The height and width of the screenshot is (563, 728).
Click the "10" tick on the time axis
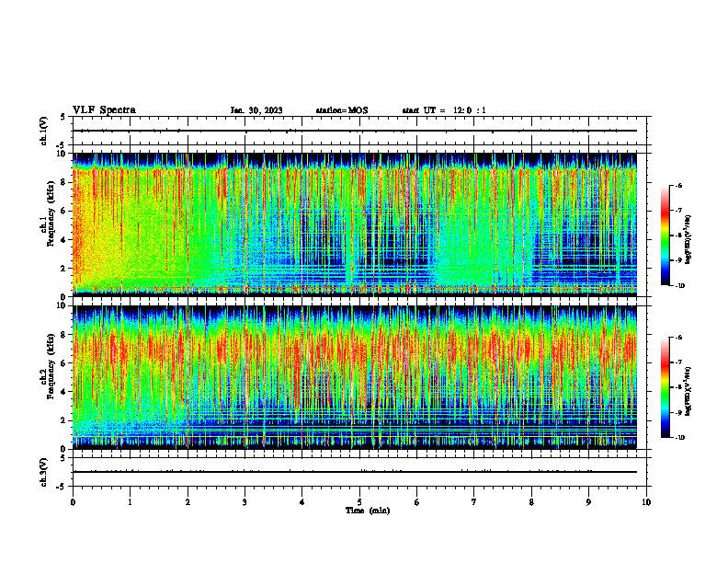click(x=646, y=502)
